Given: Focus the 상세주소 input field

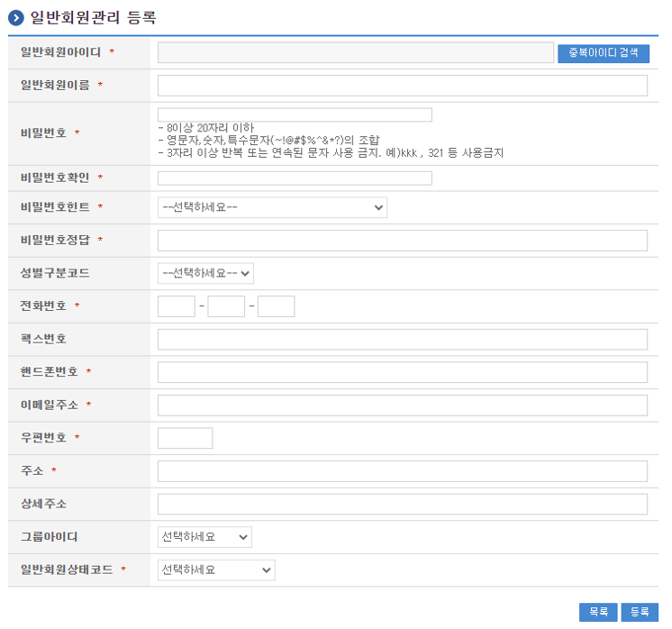Looking at the screenshot, I should pyautogui.click(x=402, y=504).
